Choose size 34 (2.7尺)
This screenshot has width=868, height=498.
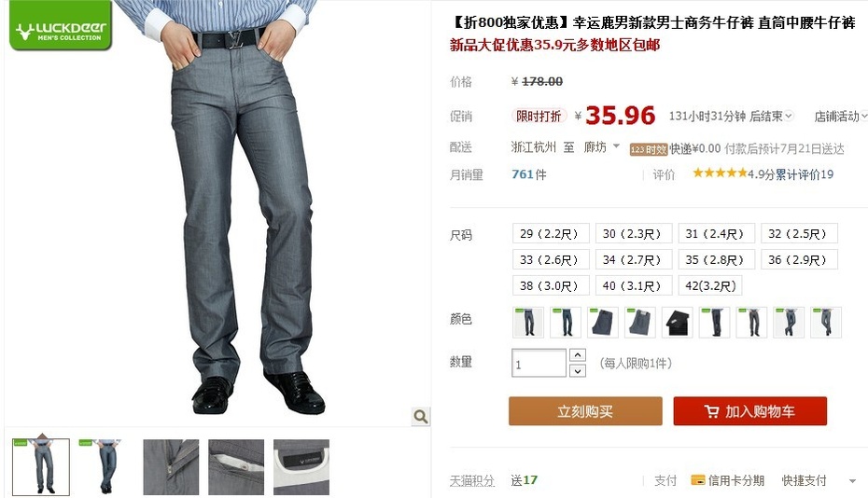[634, 259]
